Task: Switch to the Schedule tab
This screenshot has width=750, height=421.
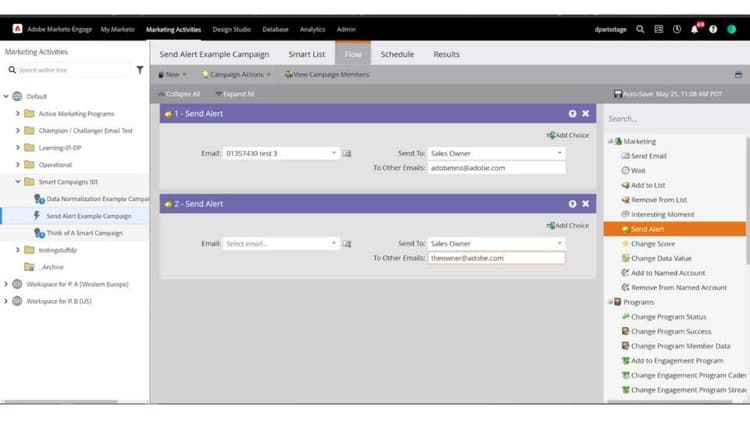Action: [397, 54]
